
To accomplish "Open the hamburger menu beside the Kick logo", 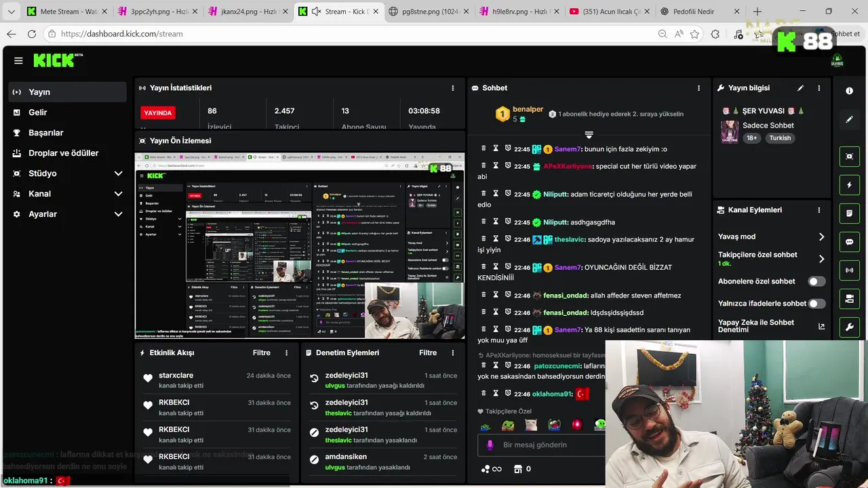I will coord(18,60).
